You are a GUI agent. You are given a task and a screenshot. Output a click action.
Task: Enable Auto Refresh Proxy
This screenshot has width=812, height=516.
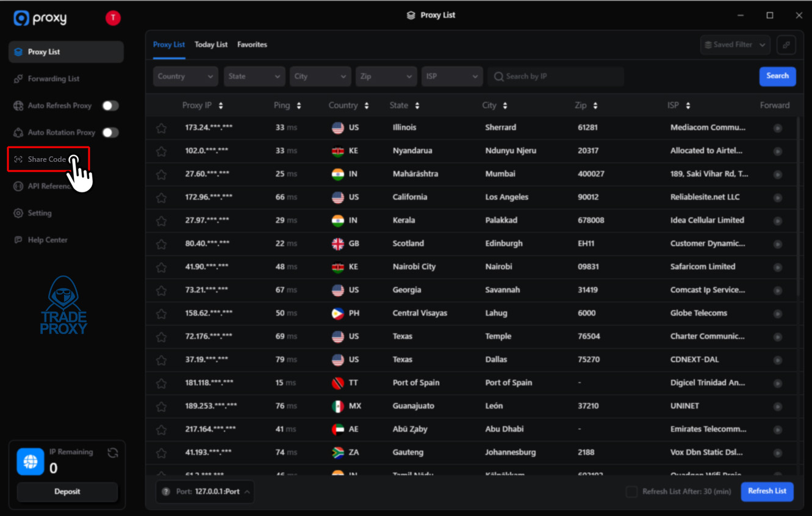point(110,105)
